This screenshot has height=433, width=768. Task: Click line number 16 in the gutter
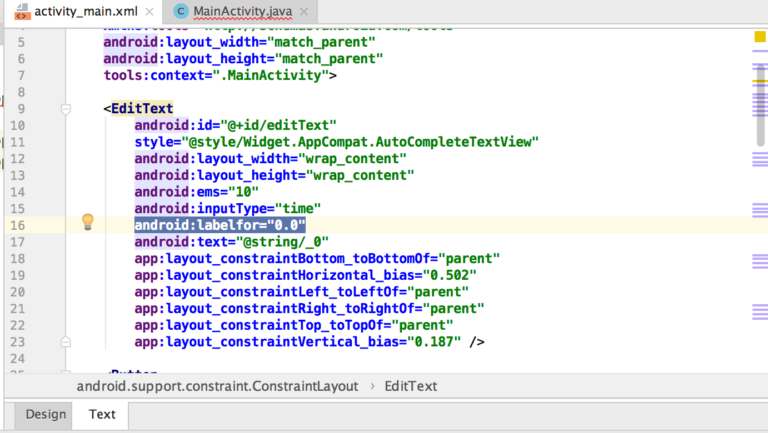pos(18,225)
